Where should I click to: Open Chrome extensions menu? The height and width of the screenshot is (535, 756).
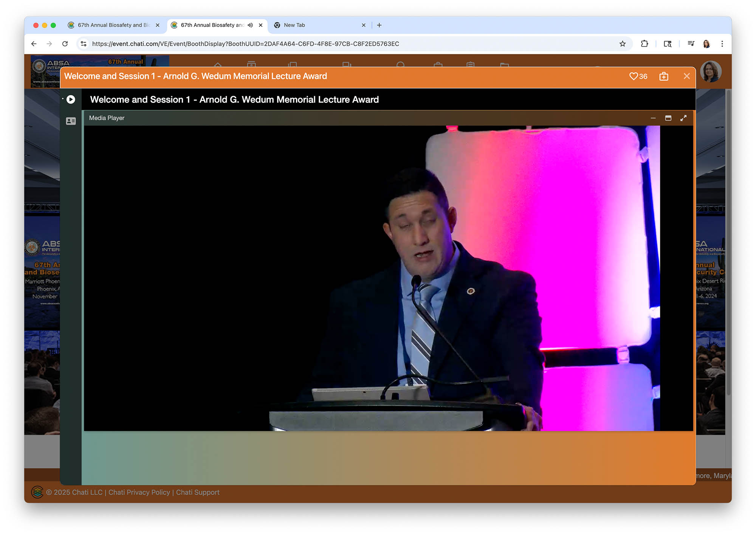644,44
